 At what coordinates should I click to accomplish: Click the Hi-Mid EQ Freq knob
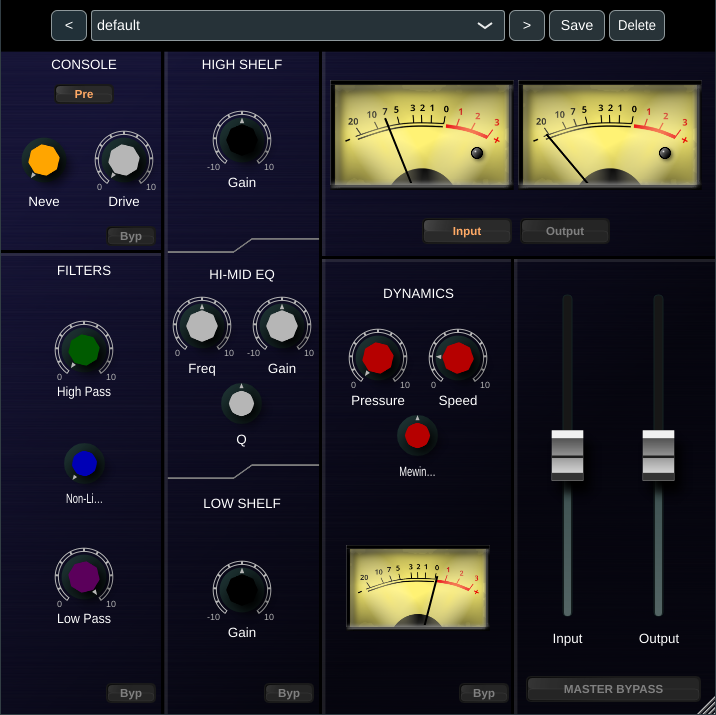click(x=202, y=326)
